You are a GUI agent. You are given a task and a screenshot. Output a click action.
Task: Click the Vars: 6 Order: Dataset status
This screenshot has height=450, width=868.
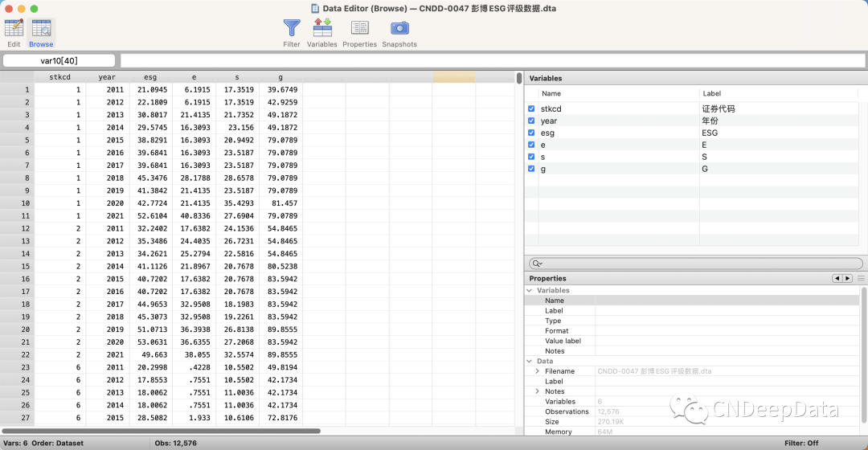43,444
